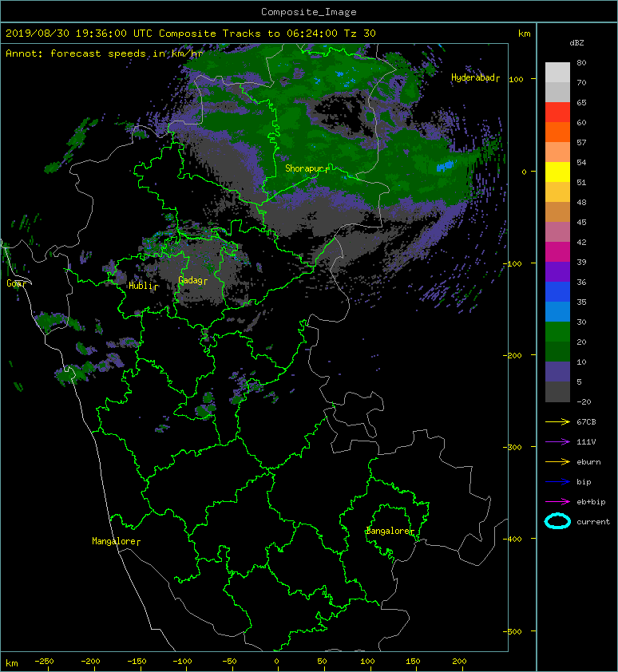
Task: Select the red swatch on dBZ scale
Action: 557,112
